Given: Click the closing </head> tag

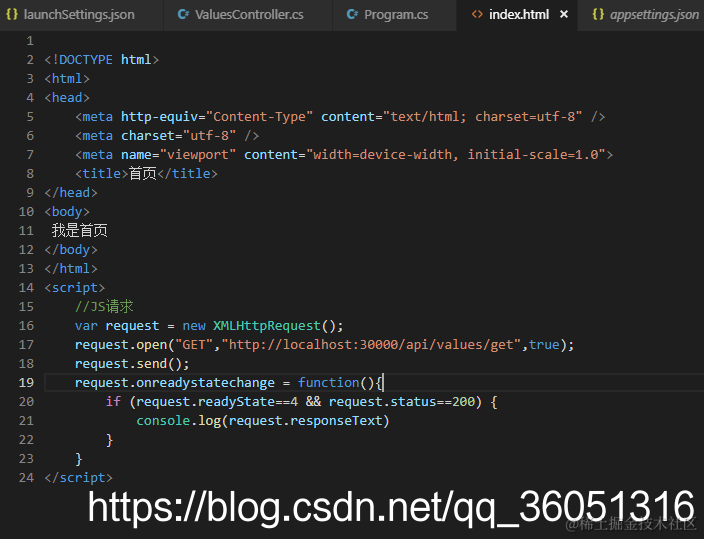Looking at the screenshot, I should point(71,193).
